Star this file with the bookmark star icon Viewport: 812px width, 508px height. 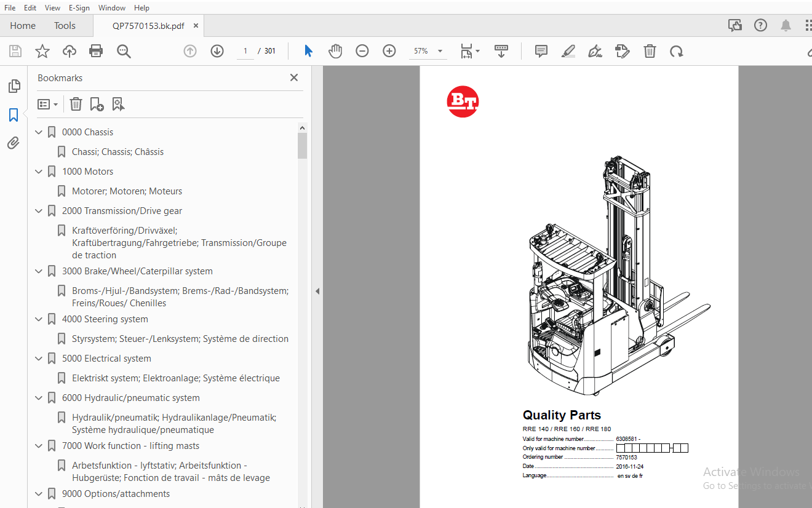pos(42,51)
